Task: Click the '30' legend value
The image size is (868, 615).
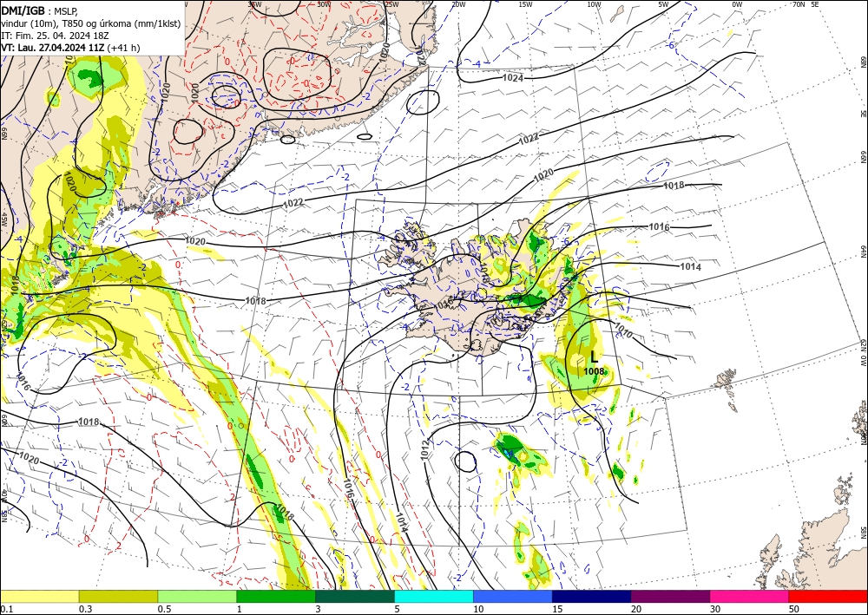Action: [x=715, y=609]
